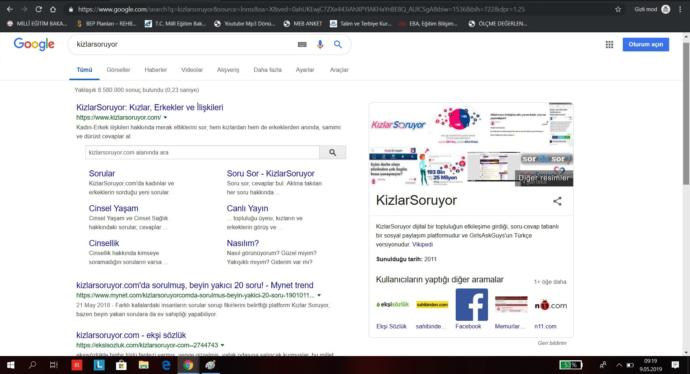
Task: Click the Oturum açın sign-in button
Action: tap(646, 44)
